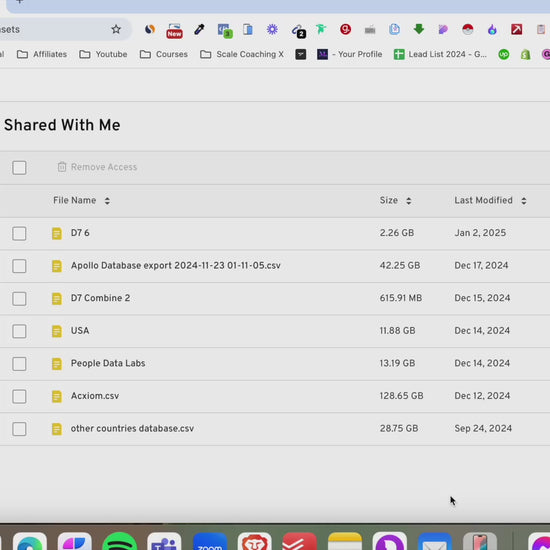Sort by Size column arrows

click(x=409, y=201)
